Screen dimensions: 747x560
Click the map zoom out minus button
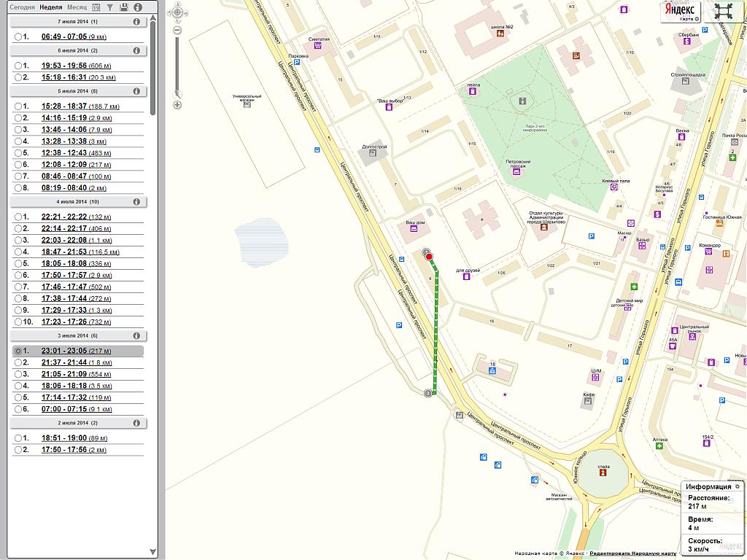(x=177, y=30)
